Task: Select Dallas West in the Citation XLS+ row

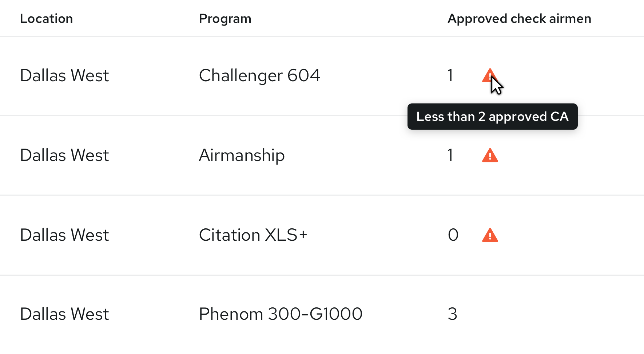Action: 64,235
